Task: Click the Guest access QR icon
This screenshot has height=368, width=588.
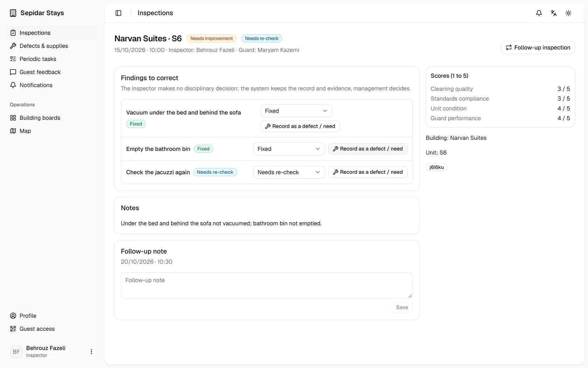Action: [13, 329]
